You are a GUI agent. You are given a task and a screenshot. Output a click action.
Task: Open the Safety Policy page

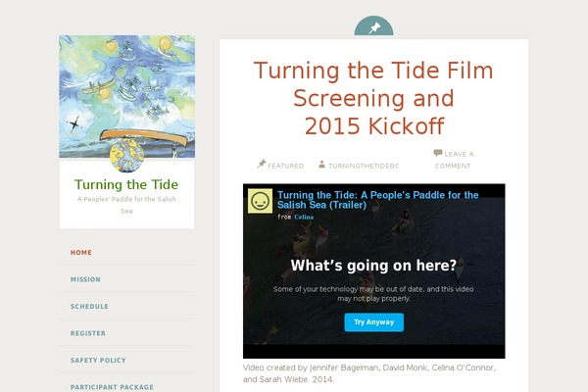(98, 360)
